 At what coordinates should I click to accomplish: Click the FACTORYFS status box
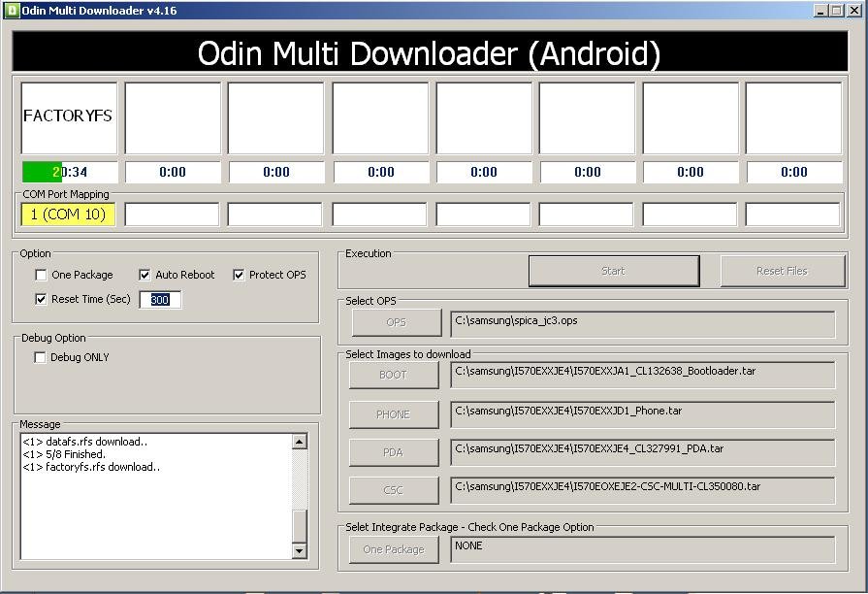pos(69,118)
